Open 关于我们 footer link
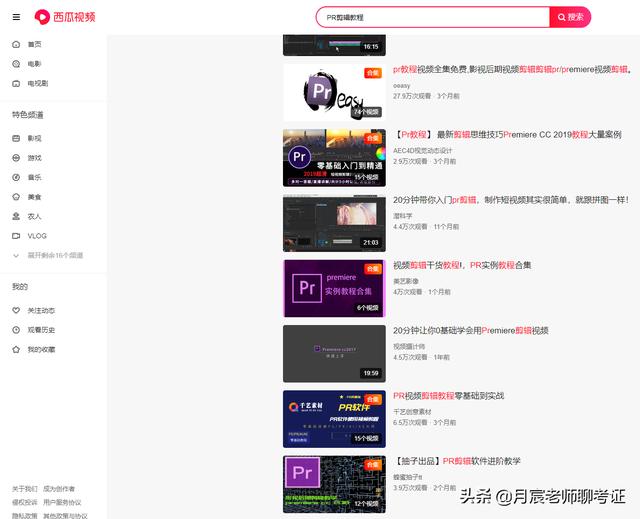This screenshot has height=519, width=640. tap(24, 489)
